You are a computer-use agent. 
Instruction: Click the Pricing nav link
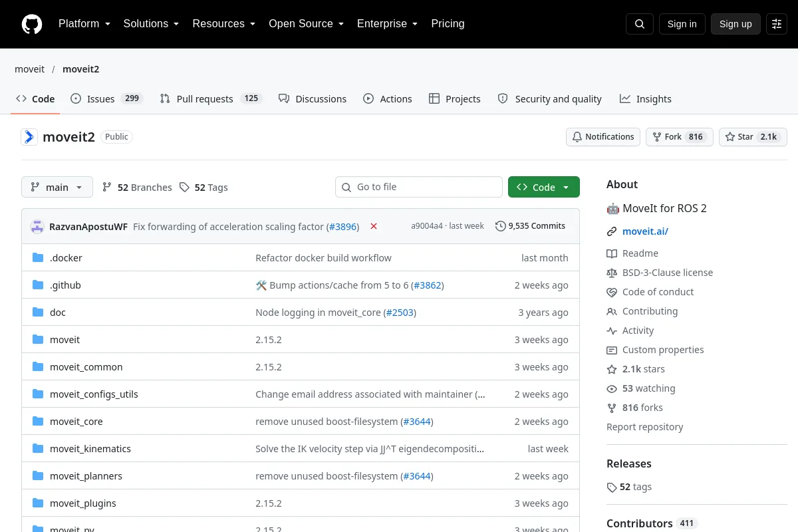click(x=448, y=23)
